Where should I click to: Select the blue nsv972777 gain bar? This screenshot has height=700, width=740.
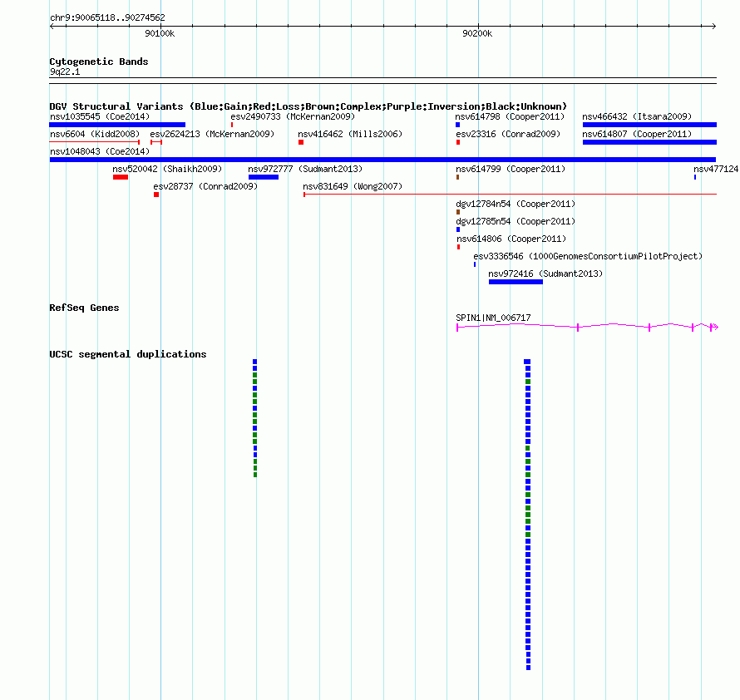click(264, 177)
